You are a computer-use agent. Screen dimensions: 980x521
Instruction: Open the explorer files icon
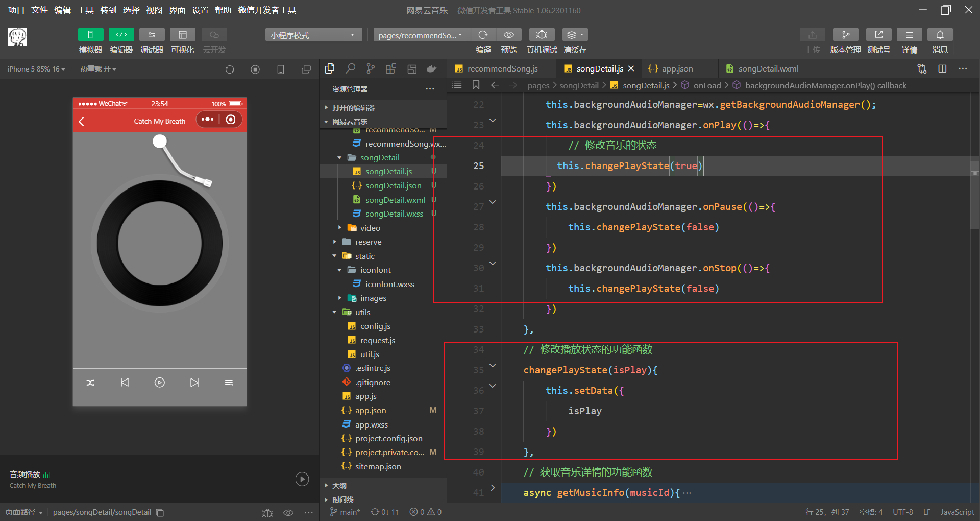pos(330,68)
